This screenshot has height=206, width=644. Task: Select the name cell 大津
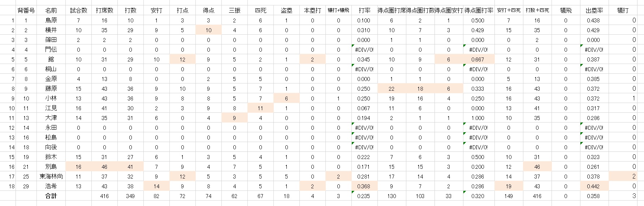51,118
